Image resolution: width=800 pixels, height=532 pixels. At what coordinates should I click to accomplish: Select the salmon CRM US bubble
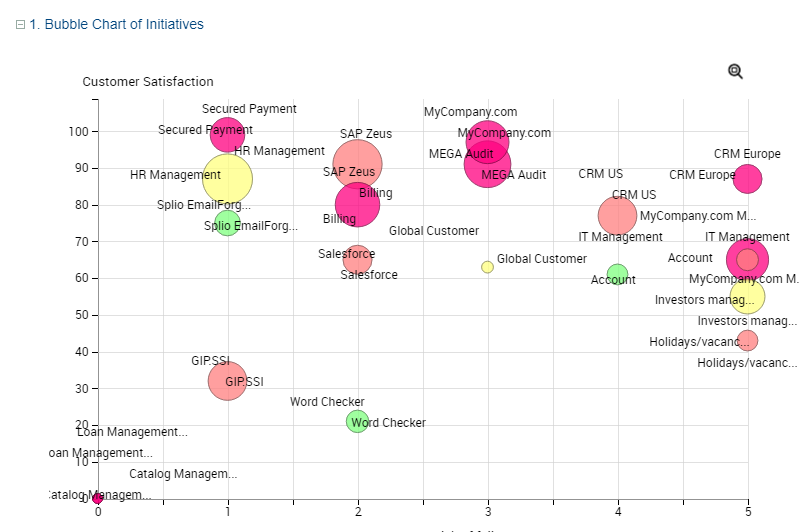pyautogui.click(x=617, y=215)
